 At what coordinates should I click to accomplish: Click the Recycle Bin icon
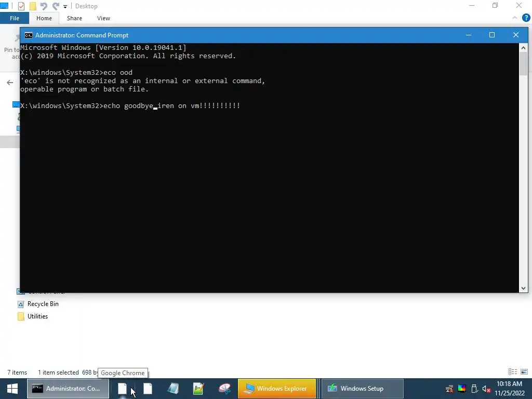point(21,304)
